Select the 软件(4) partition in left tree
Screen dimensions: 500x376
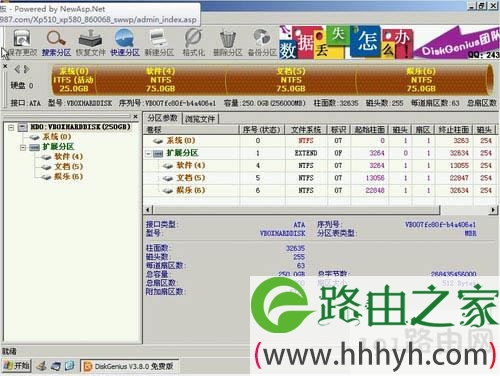point(68,157)
